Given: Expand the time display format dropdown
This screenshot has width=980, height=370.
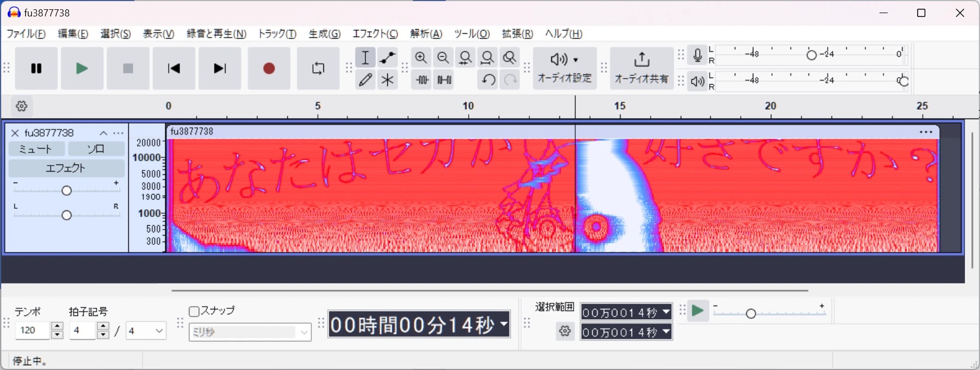Looking at the screenshot, I should [x=504, y=324].
